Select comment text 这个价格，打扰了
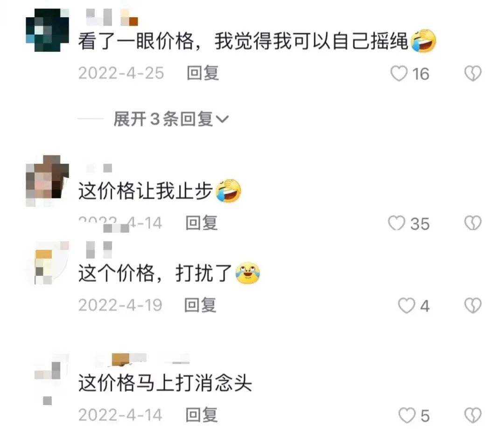Viewport: 504px width, 435px height. 155,274
